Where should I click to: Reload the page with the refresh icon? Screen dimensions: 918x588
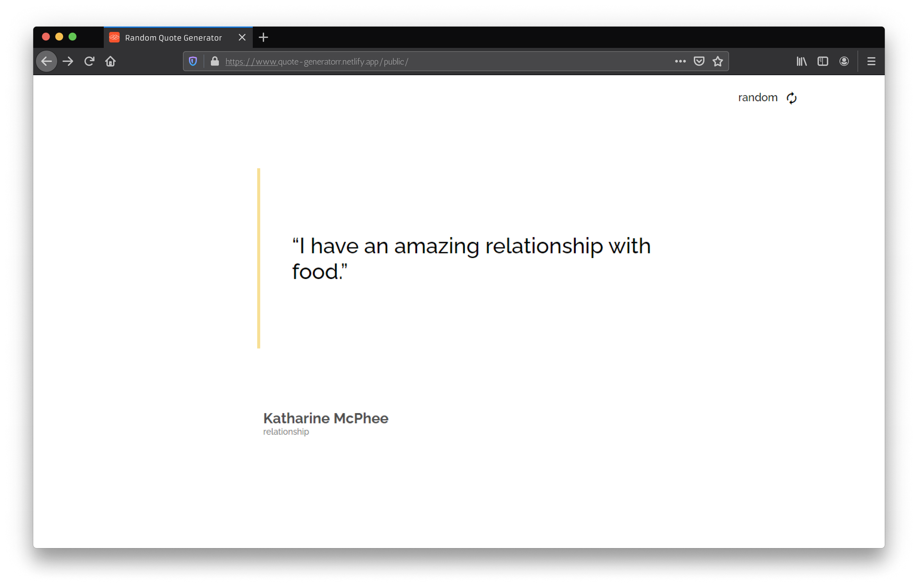(89, 61)
